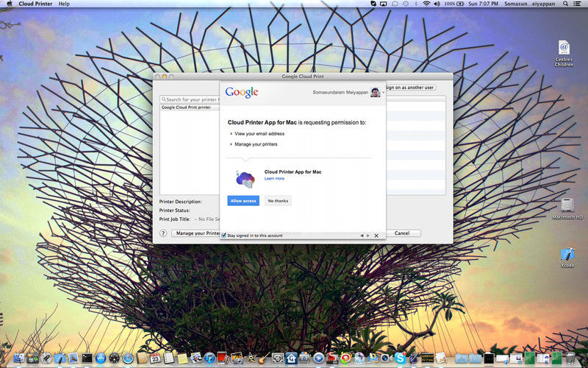Click Sign on as another user
This screenshot has width=588, height=368.
(410, 87)
